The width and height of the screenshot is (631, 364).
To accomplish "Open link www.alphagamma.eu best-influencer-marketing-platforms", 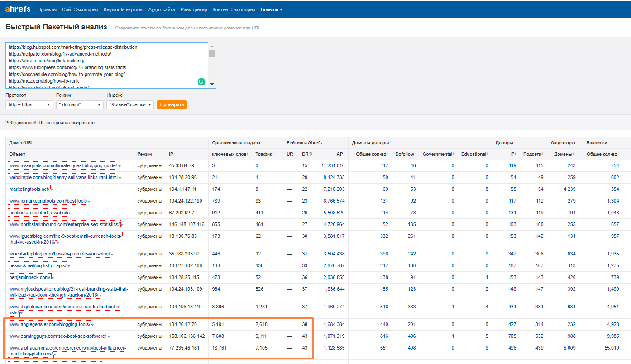I will [67, 351].
